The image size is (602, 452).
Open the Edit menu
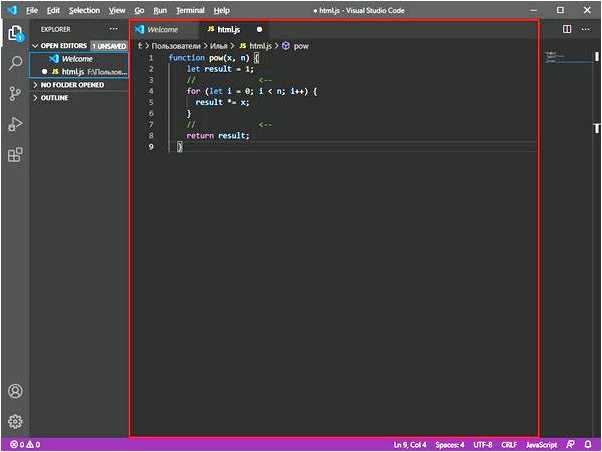coord(53,10)
